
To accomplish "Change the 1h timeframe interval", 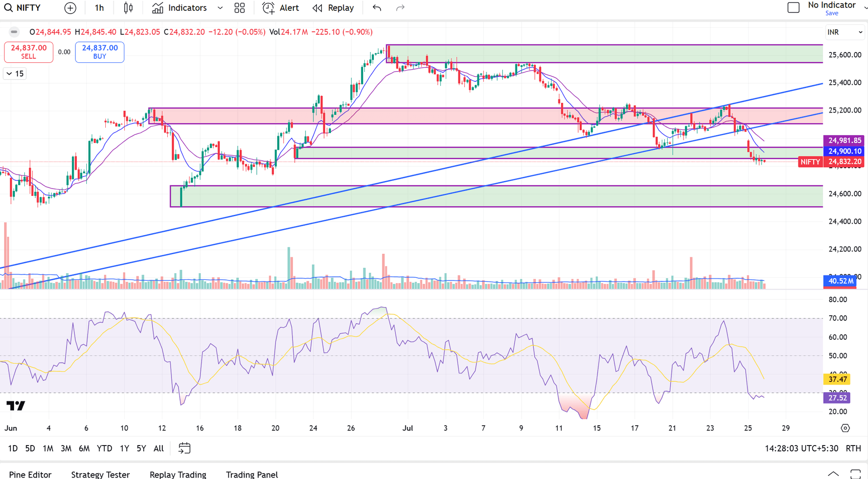I will [x=99, y=8].
